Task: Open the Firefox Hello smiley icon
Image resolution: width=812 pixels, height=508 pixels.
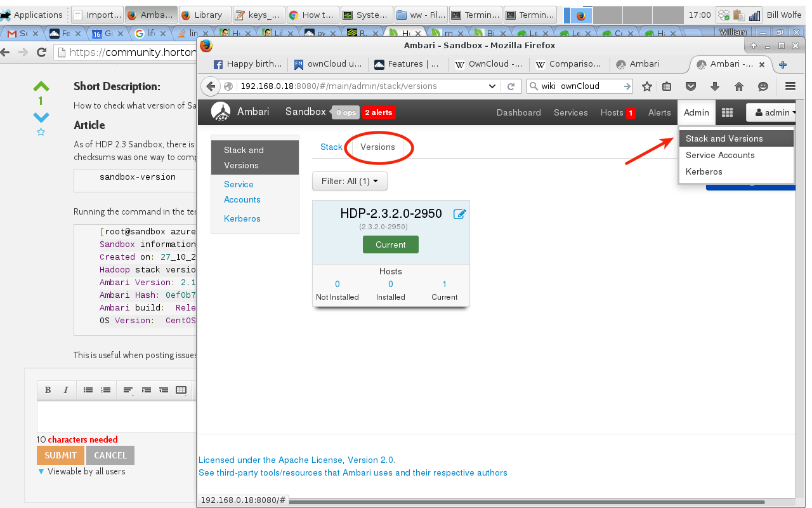Action: (x=763, y=86)
